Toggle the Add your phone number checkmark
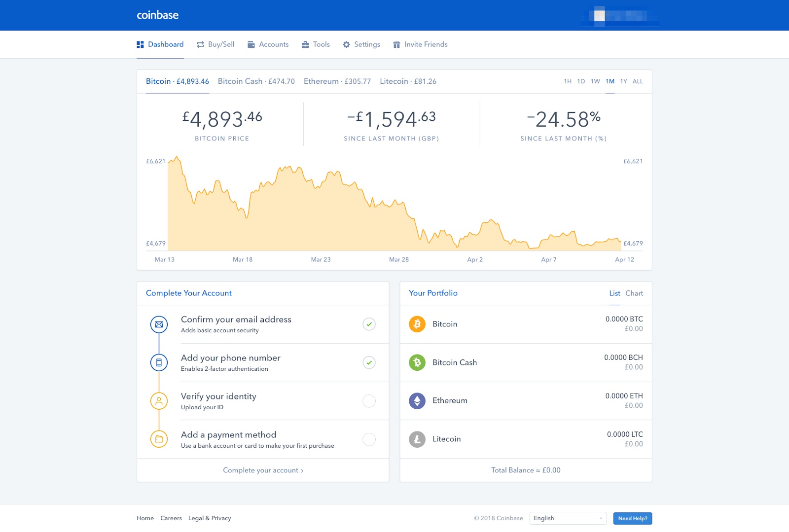 pos(369,362)
